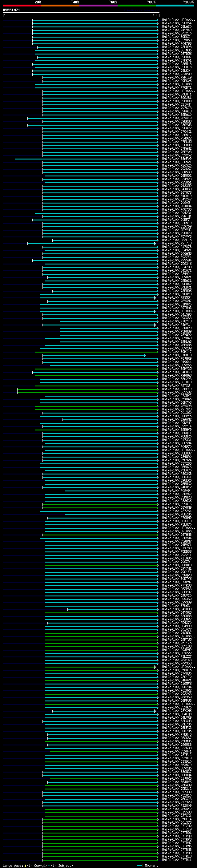Viewport: 197px width, 868px height.
Task: Select hit label UniRef100_P17330
Action: coord(177,792)
